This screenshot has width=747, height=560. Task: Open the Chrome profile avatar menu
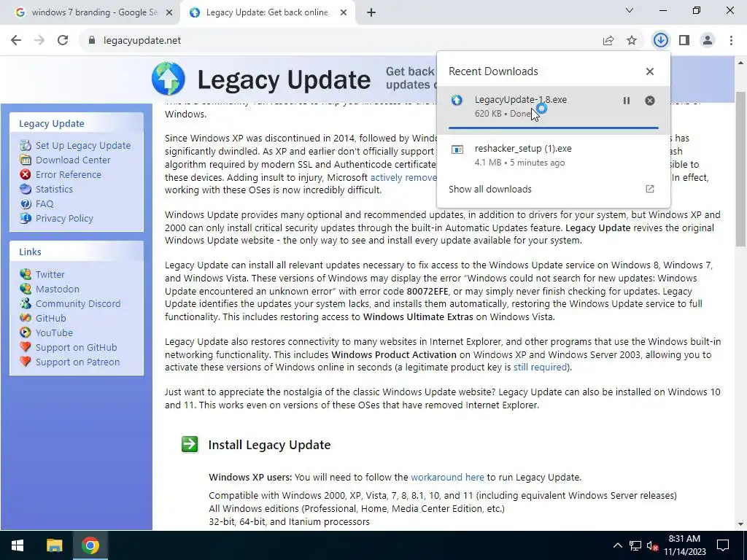pos(708,41)
